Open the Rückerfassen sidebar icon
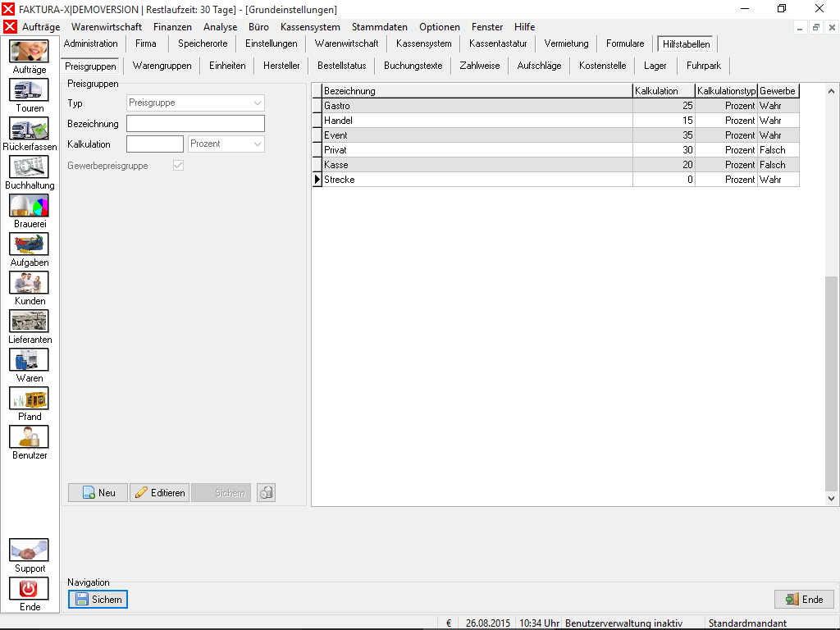Screen dimensions: 840x630 [29, 128]
